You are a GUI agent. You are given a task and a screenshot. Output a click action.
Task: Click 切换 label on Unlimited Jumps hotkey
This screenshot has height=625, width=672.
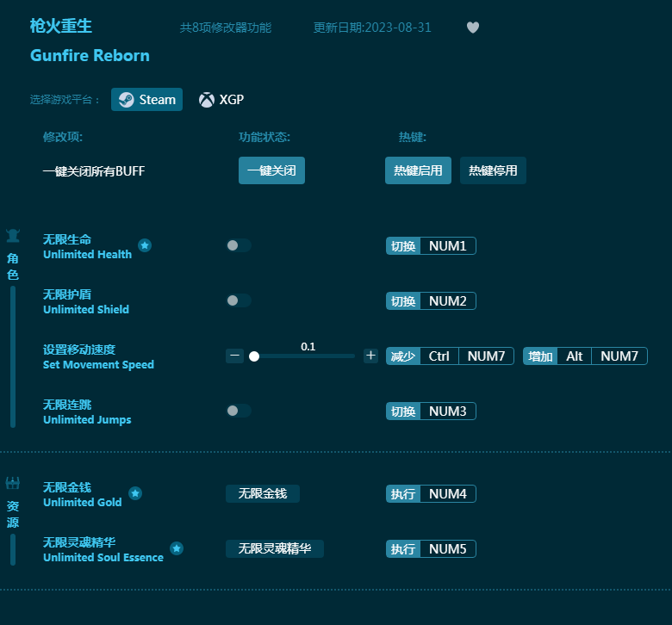pyautogui.click(x=403, y=412)
